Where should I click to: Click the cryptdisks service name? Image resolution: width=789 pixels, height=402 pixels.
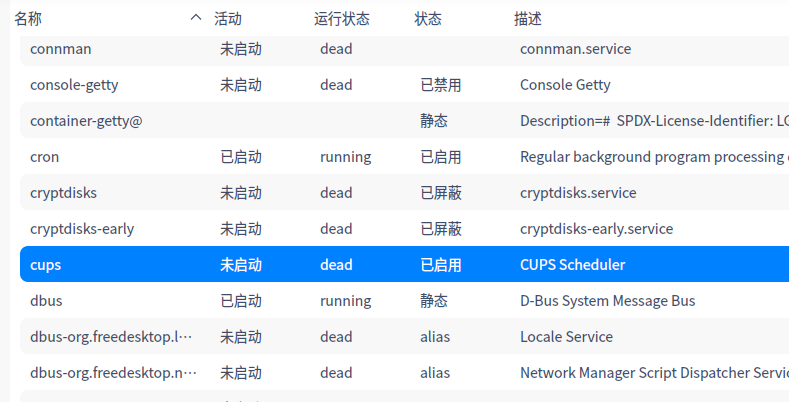[x=63, y=193]
